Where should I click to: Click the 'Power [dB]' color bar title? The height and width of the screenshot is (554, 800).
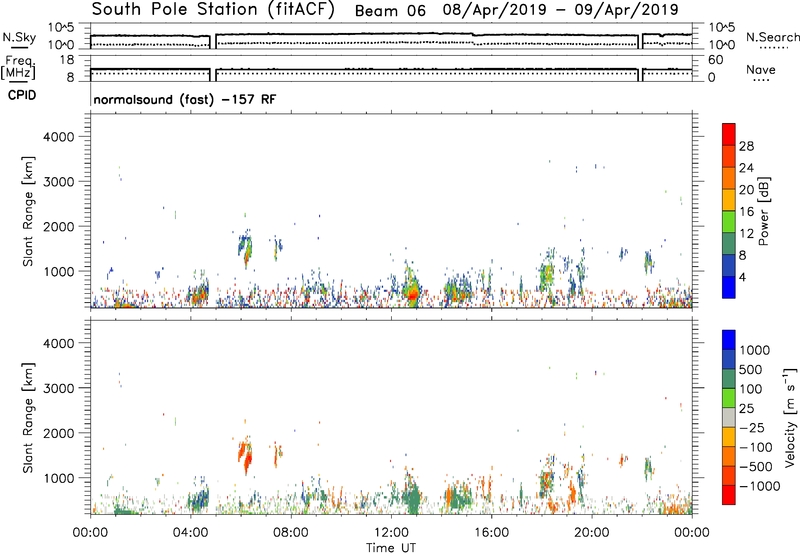pos(764,211)
